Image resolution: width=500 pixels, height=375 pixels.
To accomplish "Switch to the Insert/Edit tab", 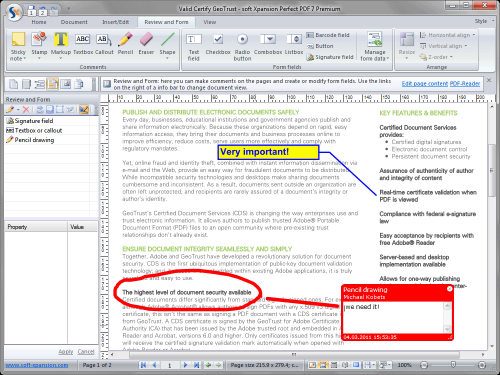I will coord(115,22).
